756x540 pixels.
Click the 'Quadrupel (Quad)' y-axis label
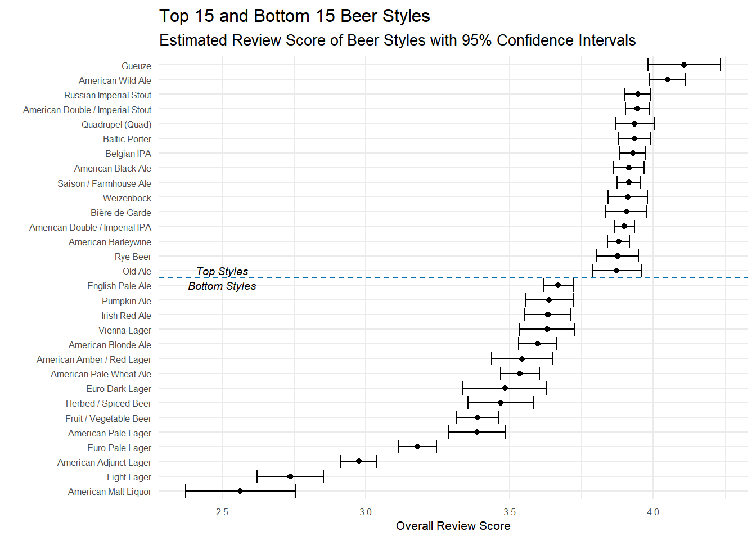pos(116,124)
